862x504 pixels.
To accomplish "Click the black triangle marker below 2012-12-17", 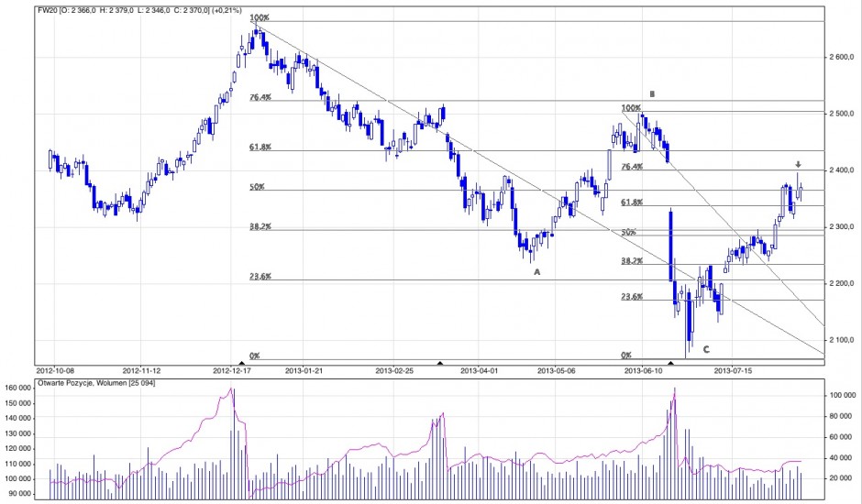I will pyautogui.click(x=242, y=363).
